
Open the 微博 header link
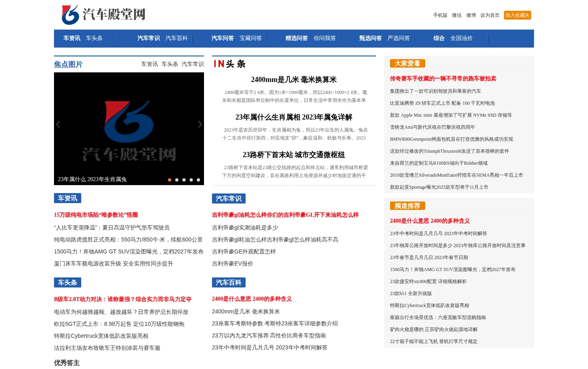tap(471, 15)
